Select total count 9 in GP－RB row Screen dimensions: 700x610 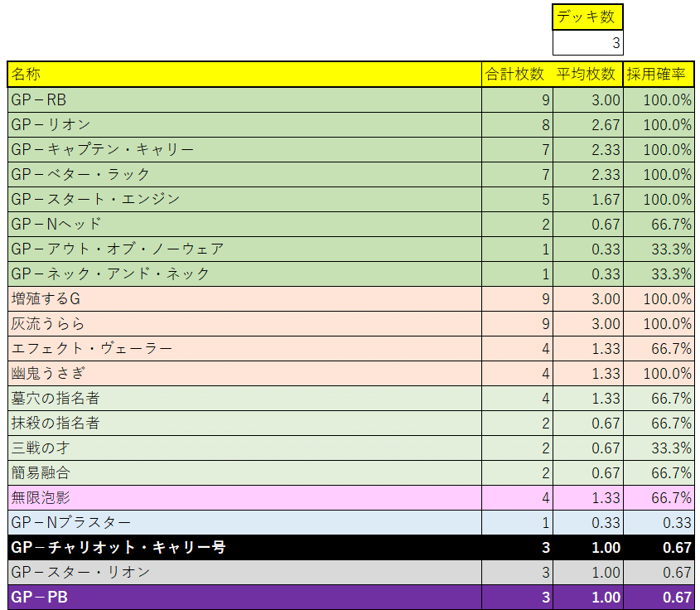tap(517, 99)
